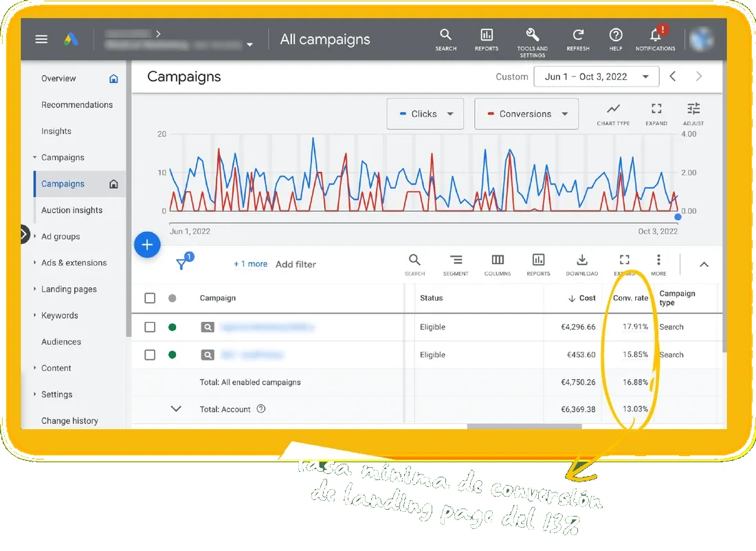Tick the checkbox of €4,296.66 campaign
Screen dimensions: 756x551
click(x=150, y=327)
